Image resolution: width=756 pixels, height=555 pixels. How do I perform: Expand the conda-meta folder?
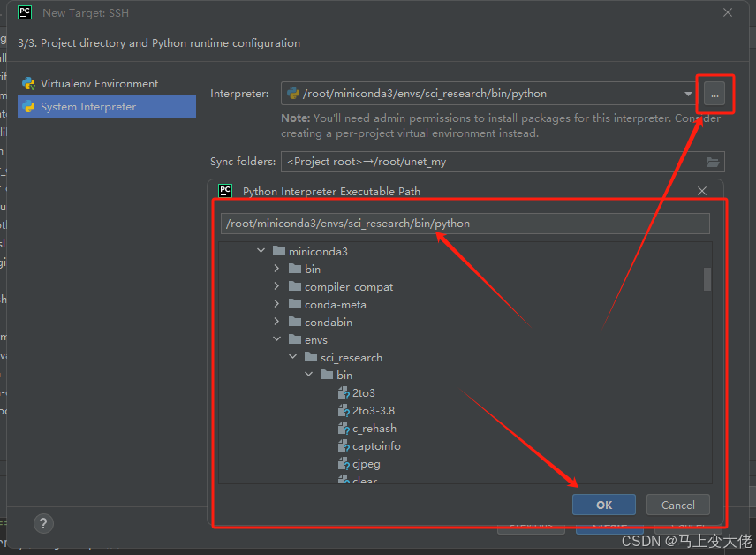276,304
